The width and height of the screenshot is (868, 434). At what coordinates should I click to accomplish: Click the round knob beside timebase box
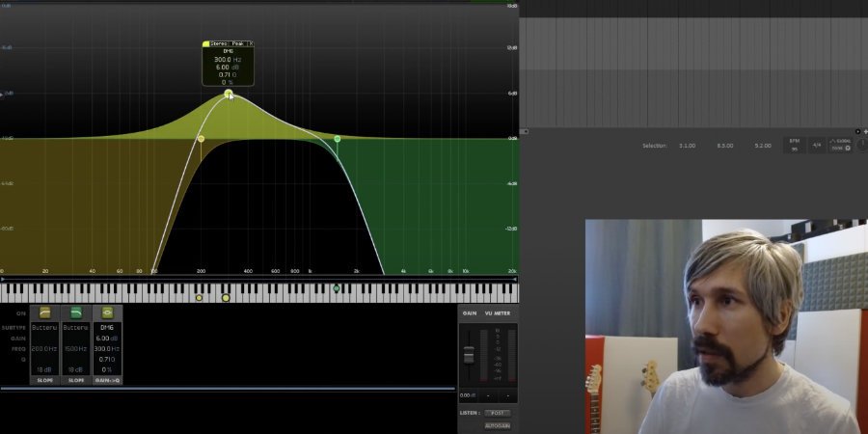pos(862,145)
